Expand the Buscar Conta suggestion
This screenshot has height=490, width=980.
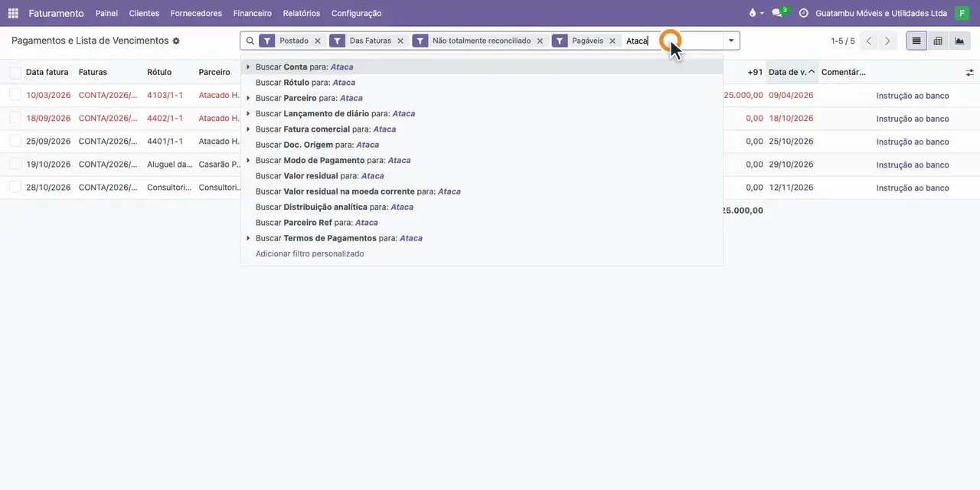click(248, 67)
